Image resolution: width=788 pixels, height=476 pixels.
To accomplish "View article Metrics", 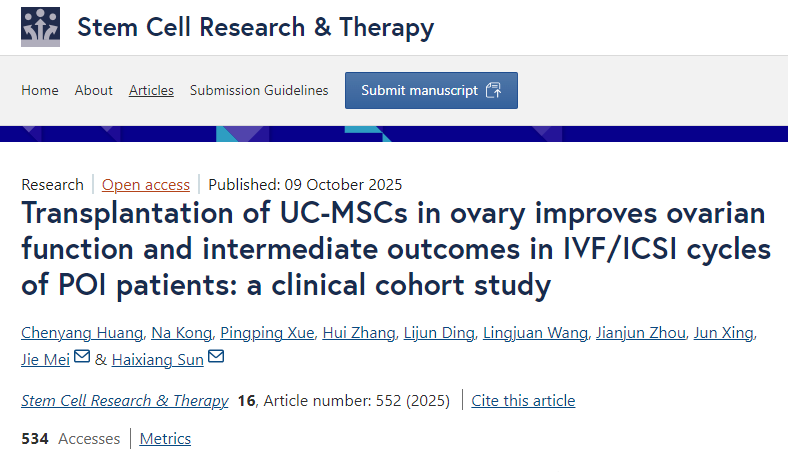I will pos(165,439).
